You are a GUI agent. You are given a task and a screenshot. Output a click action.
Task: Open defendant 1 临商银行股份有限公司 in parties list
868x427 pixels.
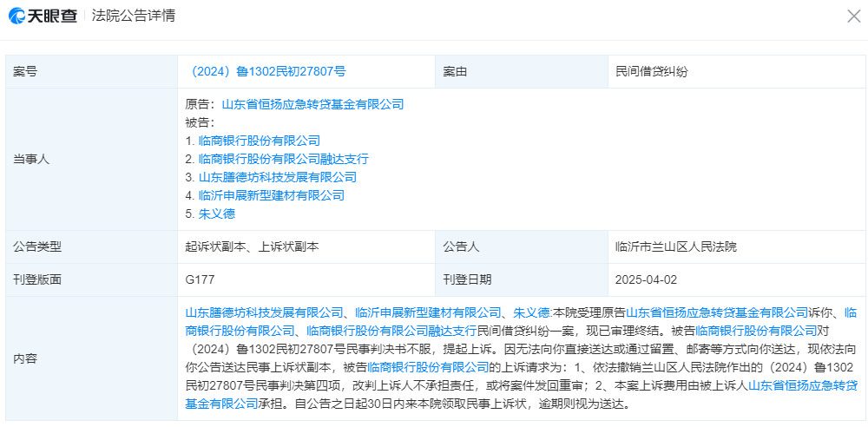(259, 141)
